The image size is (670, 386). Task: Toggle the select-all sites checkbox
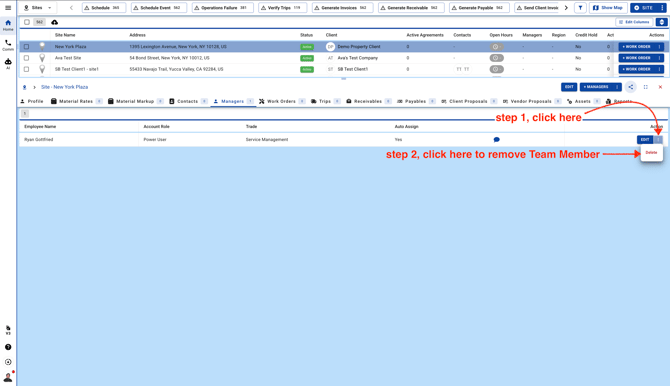pyautogui.click(x=27, y=22)
